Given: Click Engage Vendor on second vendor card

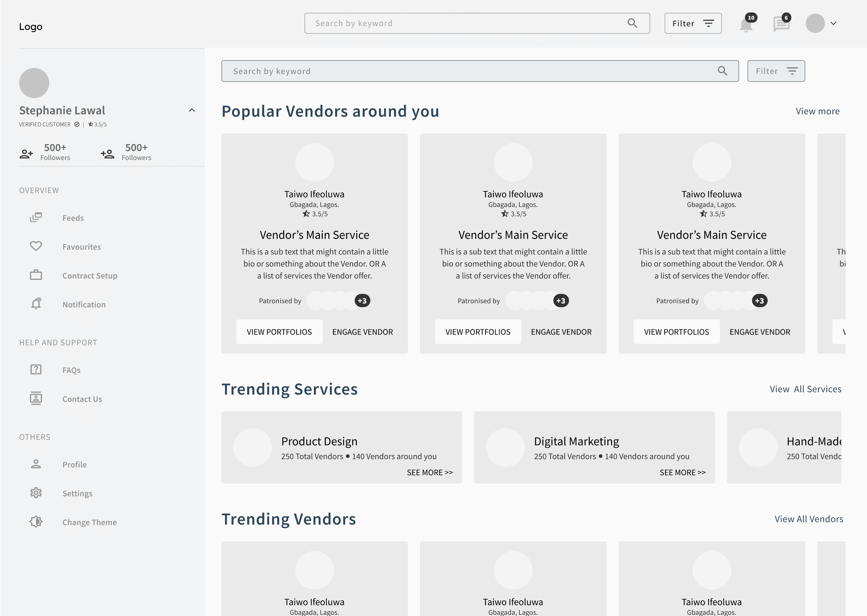Looking at the screenshot, I should (561, 332).
